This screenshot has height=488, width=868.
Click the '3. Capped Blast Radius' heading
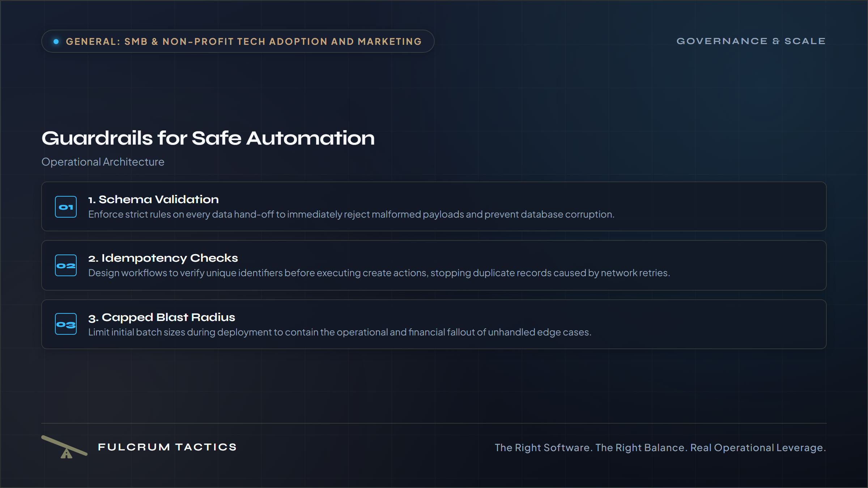pos(162,317)
